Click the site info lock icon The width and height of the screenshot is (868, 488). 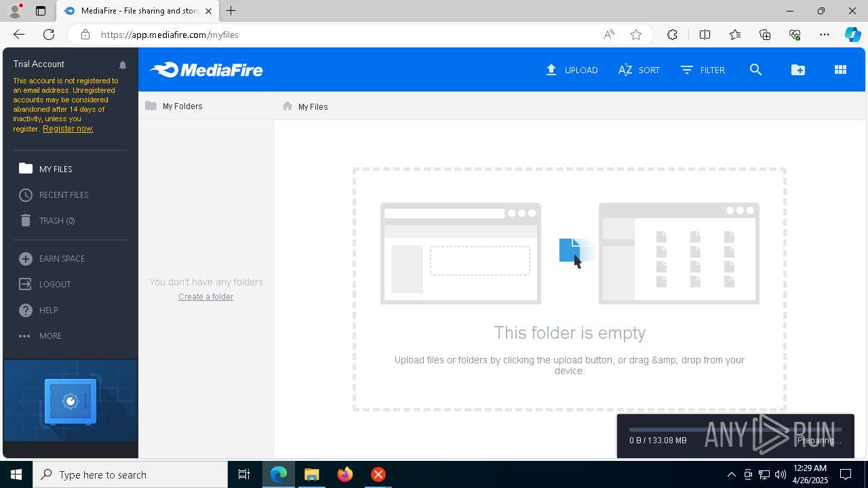pos(85,35)
